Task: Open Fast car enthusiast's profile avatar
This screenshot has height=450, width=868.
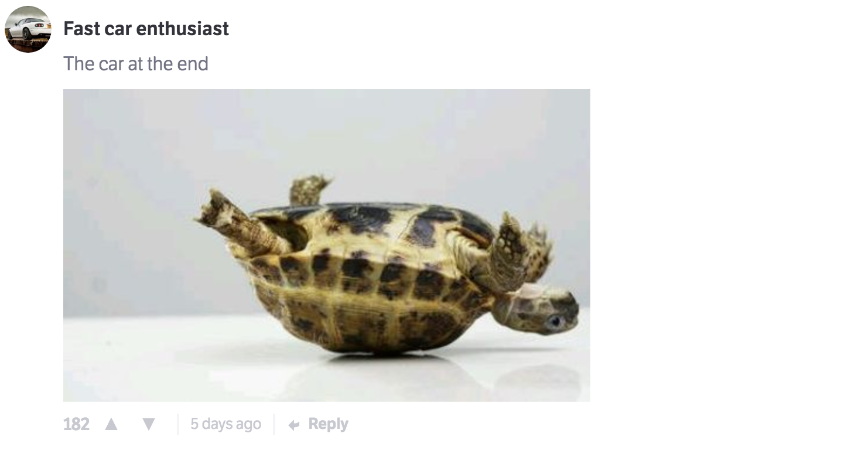Action: 28,29
